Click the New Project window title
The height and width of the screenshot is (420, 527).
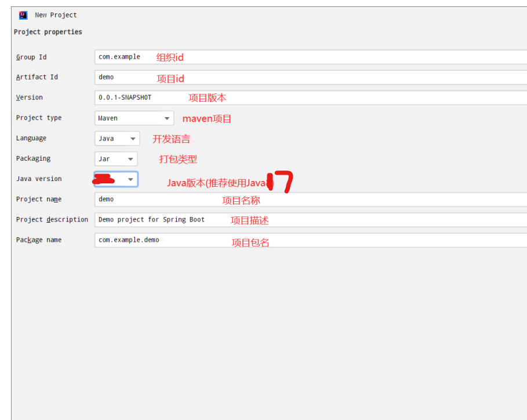pos(56,15)
